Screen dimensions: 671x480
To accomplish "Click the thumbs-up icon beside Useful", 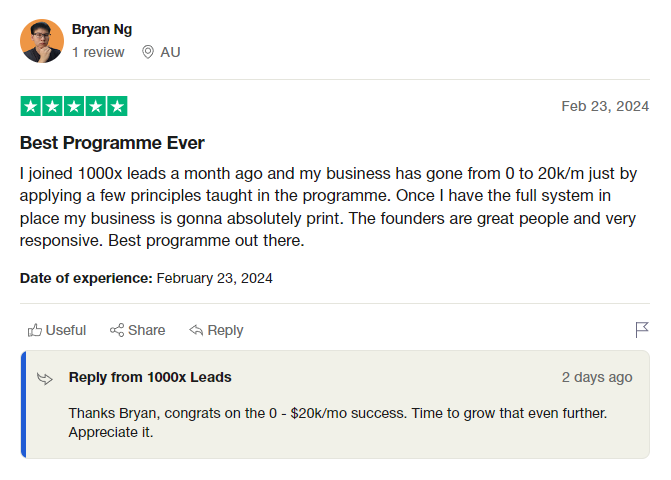I will [35, 330].
